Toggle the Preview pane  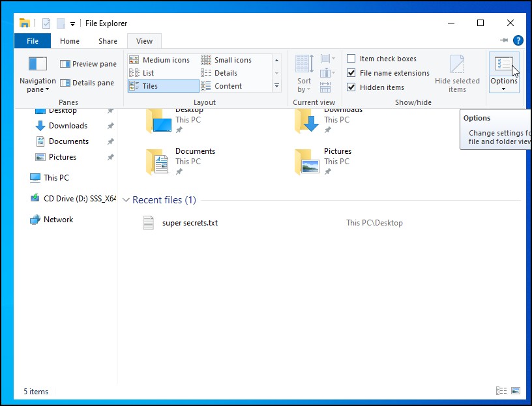pyautogui.click(x=87, y=64)
